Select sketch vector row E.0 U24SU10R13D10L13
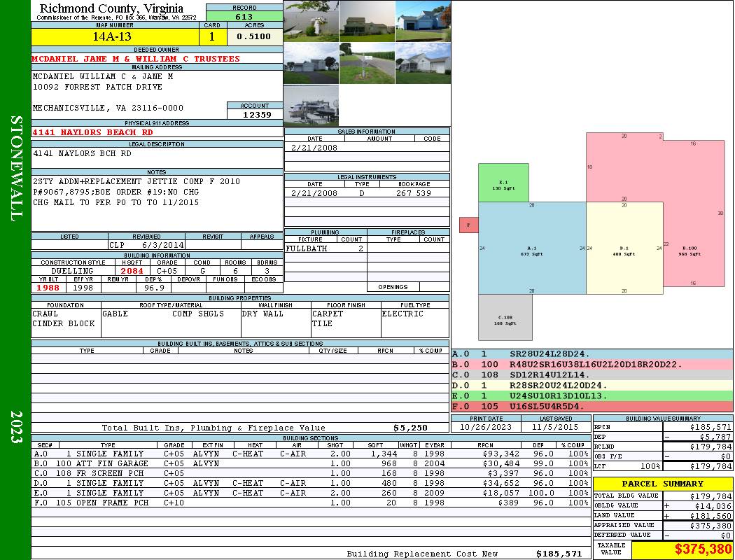The height and width of the screenshot is (560, 735). (592, 396)
